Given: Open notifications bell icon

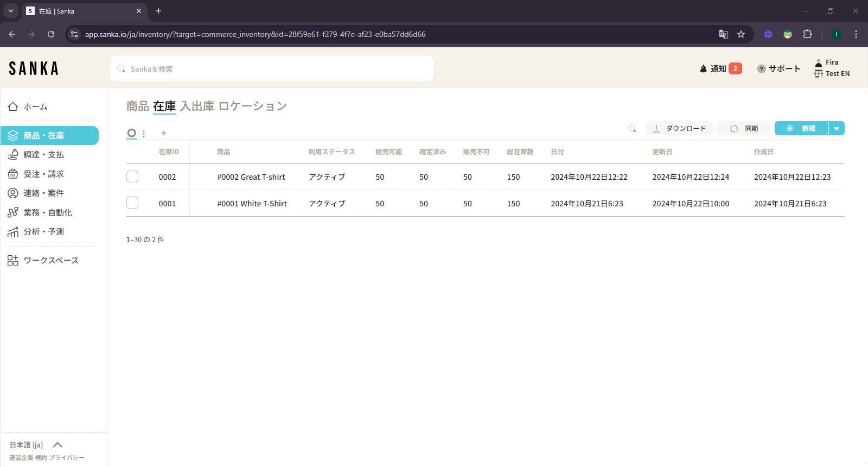Looking at the screenshot, I should click(704, 69).
